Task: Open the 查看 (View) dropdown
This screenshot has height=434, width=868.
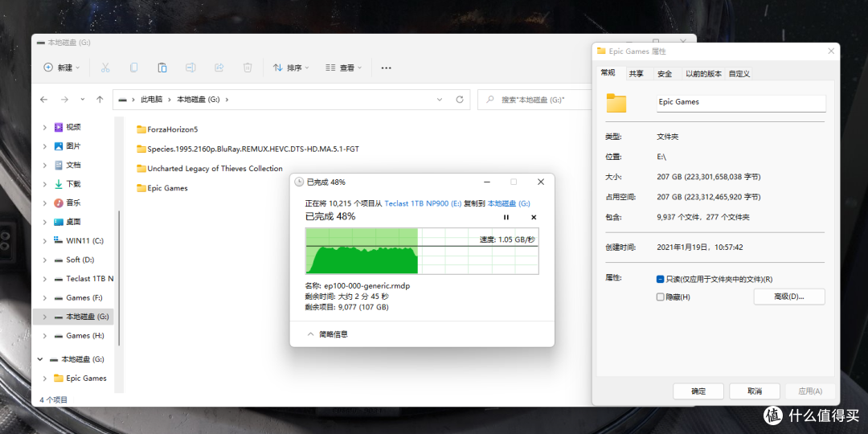Action: [343, 68]
